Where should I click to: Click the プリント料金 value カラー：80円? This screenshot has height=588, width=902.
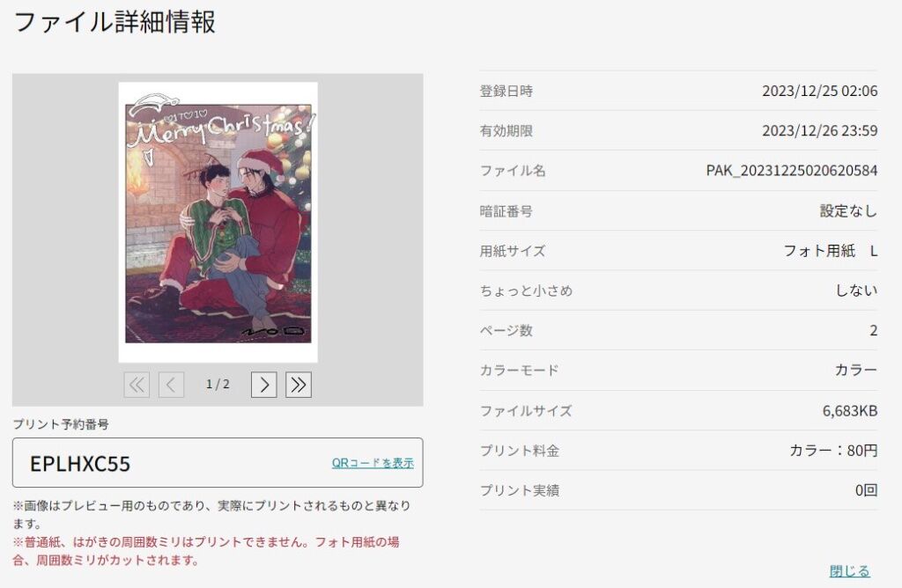tap(833, 450)
